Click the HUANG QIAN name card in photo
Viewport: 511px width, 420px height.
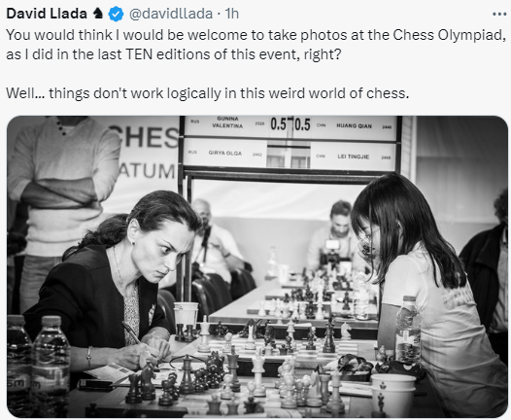pyautogui.click(x=354, y=125)
